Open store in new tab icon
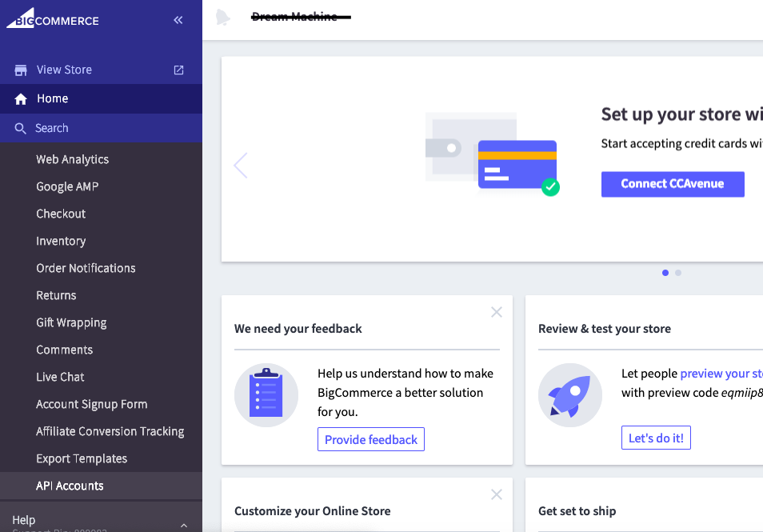The height and width of the screenshot is (532, 763). (178, 70)
